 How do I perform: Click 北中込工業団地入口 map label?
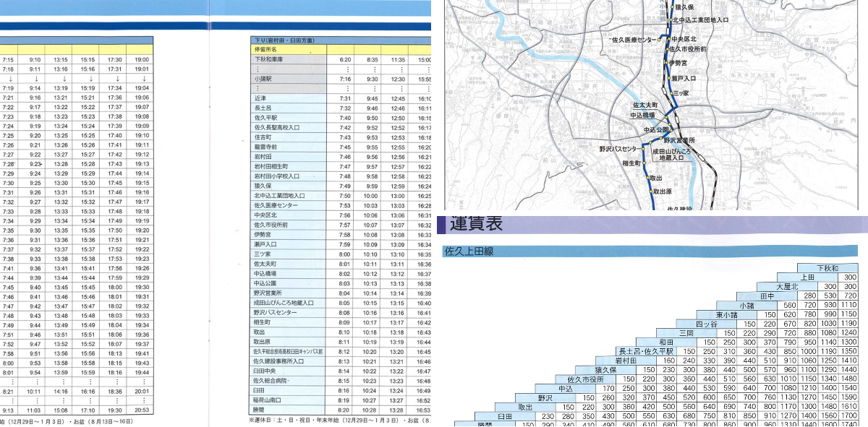pos(699,20)
